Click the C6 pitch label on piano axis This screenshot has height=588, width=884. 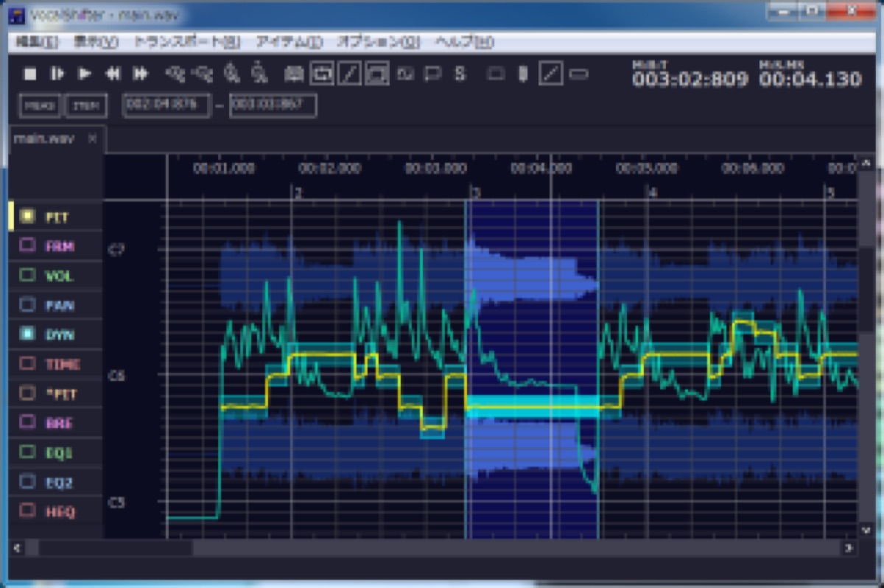116,376
